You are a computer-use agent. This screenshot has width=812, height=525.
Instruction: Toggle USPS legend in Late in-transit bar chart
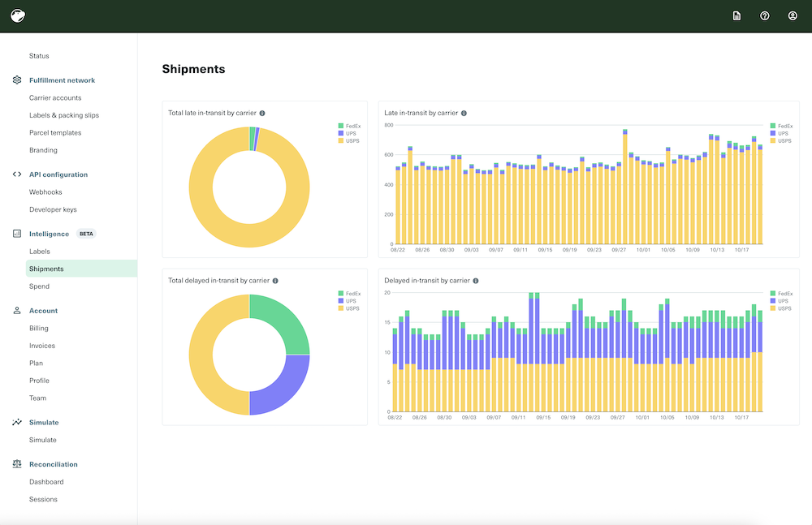[x=780, y=140]
